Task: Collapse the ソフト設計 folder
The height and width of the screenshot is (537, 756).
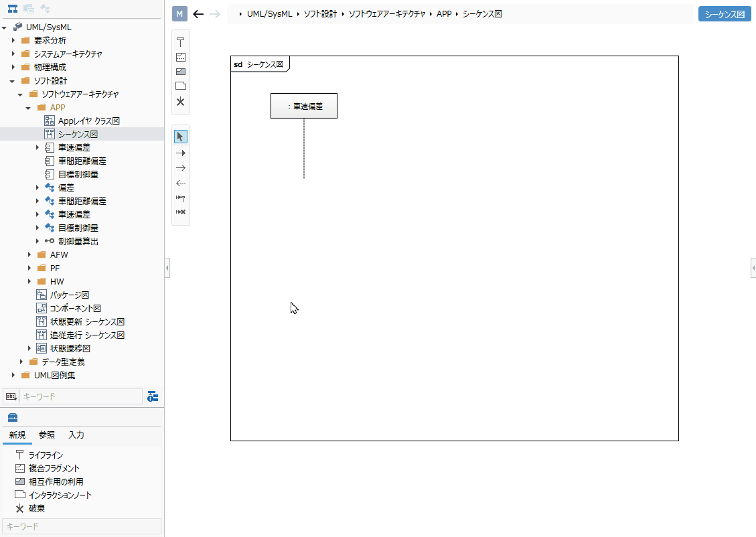Action: (13, 81)
